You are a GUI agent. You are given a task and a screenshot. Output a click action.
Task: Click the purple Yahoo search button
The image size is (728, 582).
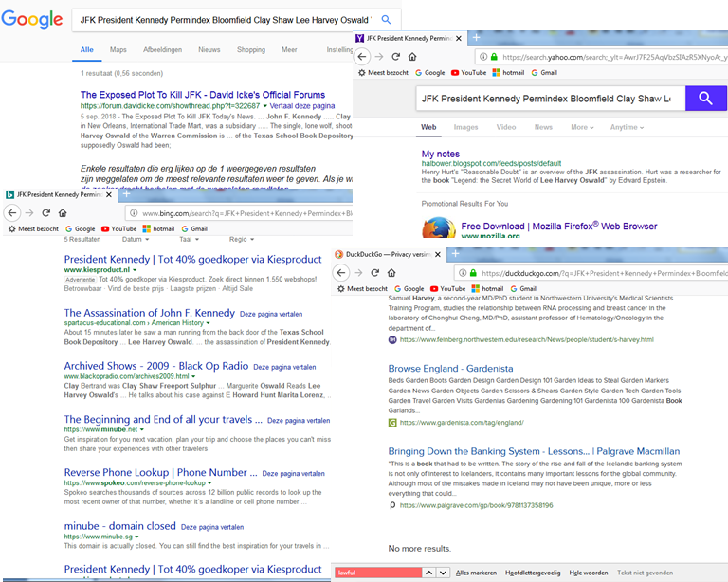click(x=705, y=99)
